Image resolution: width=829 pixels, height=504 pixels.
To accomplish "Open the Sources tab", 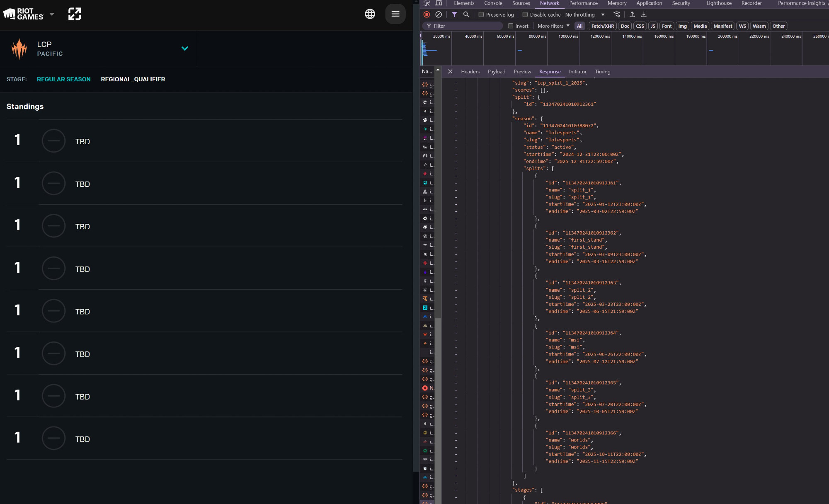I will [521, 3].
